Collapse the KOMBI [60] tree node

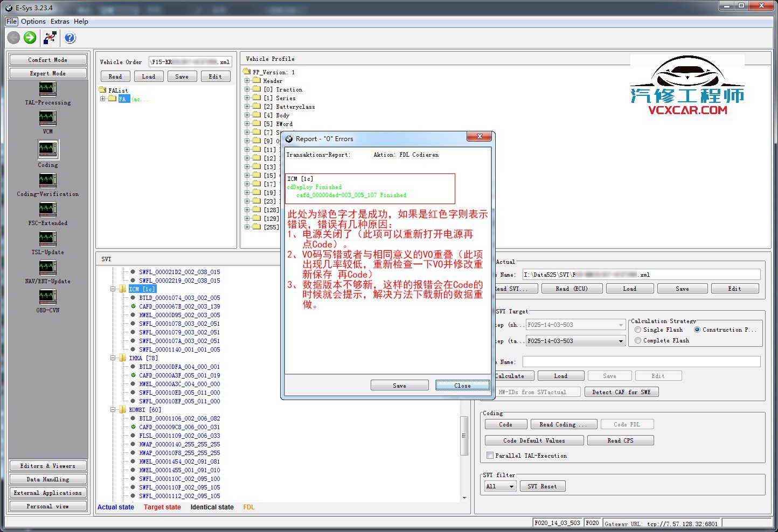coord(114,410)
